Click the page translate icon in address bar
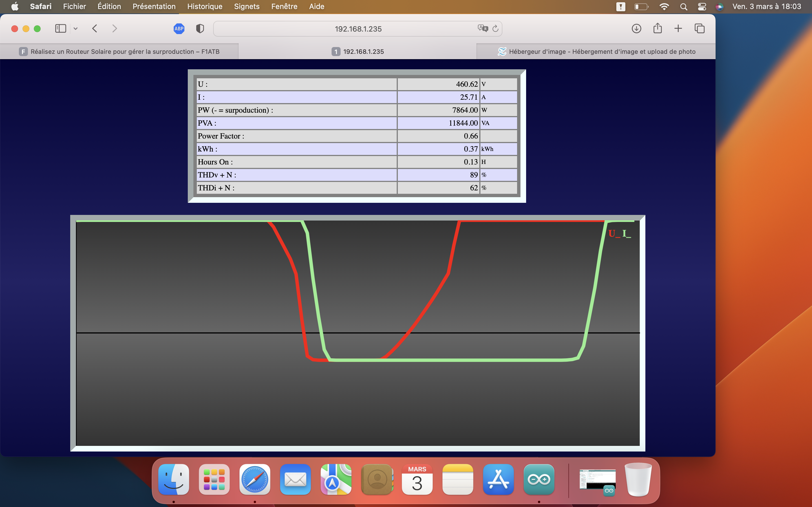The image size is (812, 507). point(482,28)
